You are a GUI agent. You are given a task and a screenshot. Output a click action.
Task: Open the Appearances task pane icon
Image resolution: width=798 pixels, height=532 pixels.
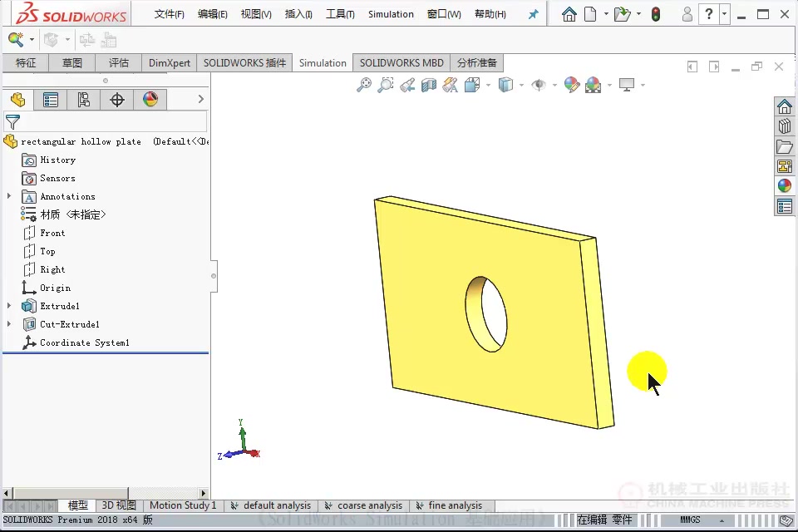(x=785, y=185)
